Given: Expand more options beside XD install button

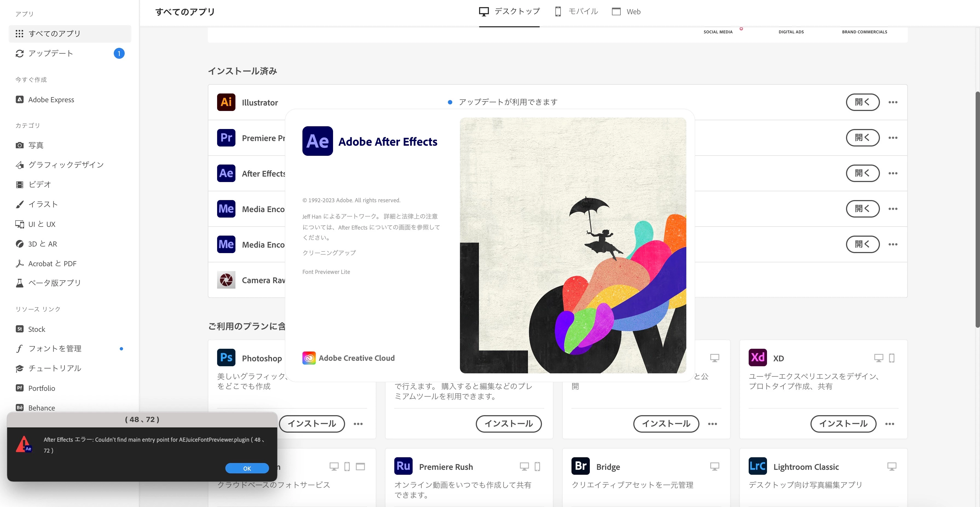Looking at the screenshot, I should [x=889, y=424].
